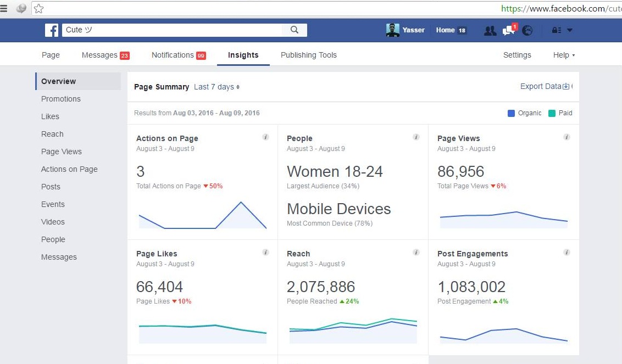Open the messages chat bubble icon
This screenshot has width=622, height=364.
(x=509, y=30)
